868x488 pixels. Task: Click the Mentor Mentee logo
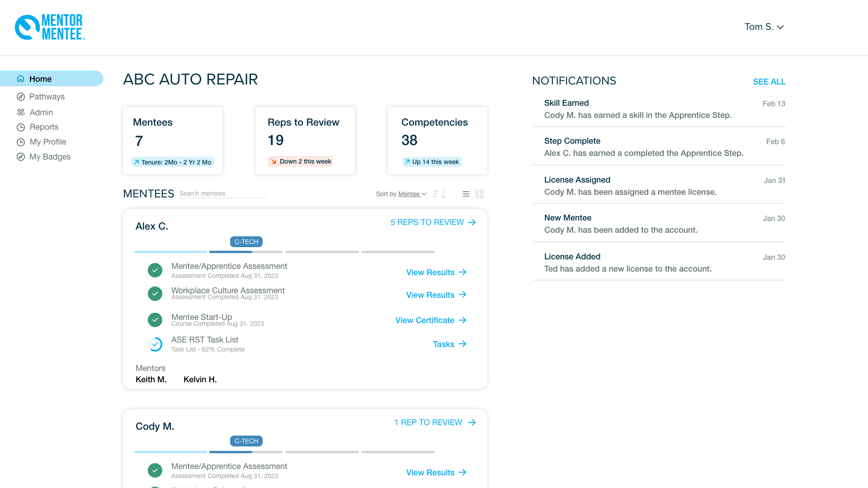pyautogui.click(x=50, y=27)
